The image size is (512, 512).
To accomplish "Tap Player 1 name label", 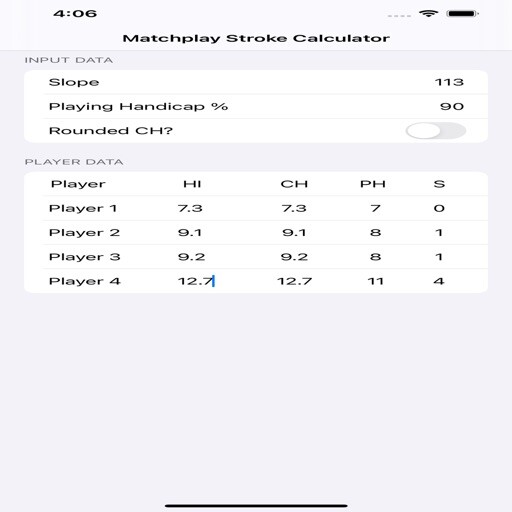I will [x=83, y=208].
